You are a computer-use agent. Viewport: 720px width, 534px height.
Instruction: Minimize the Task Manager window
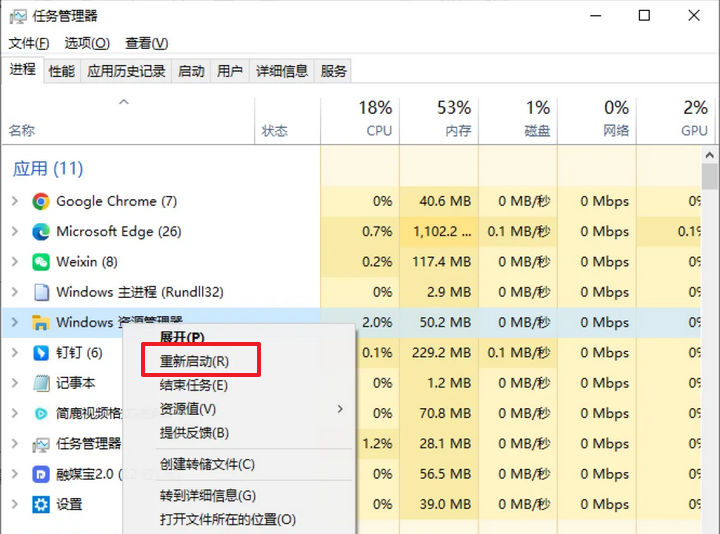596,16
